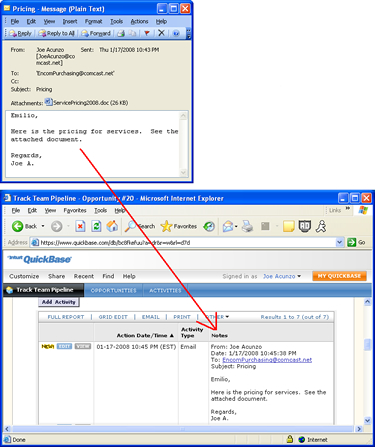Open EncomPurchasing@comcast.net link in Notes
Screen dimensions: 375x447
(x=267, y=360)
